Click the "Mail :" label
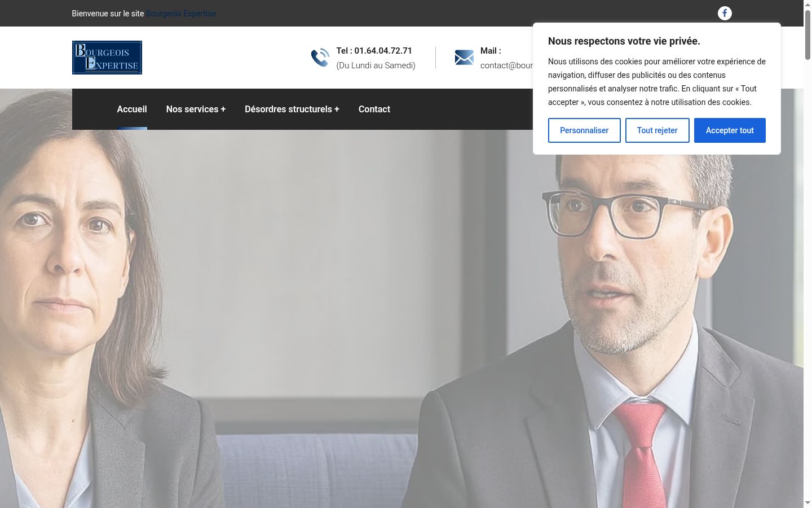The height and width of the screenshot is (508, 812). 491,51
